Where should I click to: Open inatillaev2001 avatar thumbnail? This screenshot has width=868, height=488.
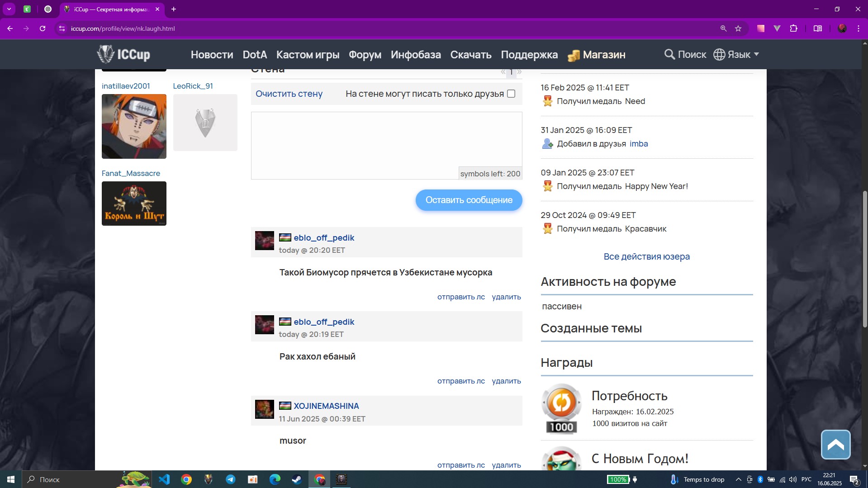[x=134, y=126]
